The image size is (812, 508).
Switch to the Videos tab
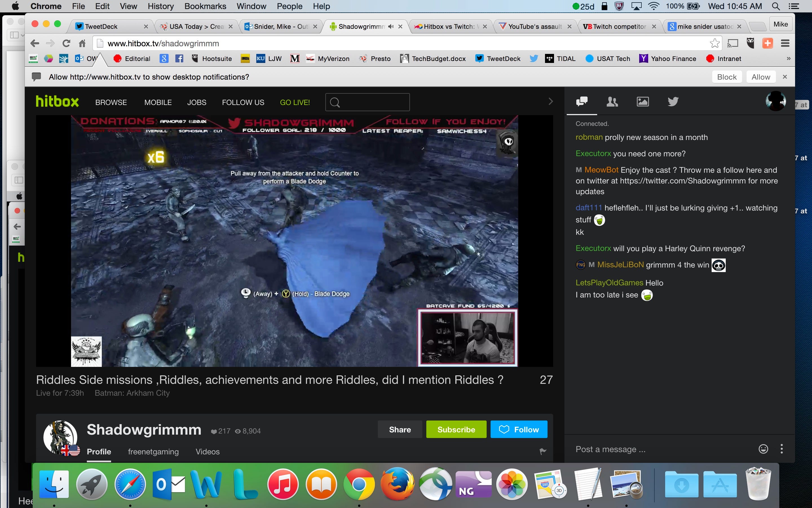(x=208, y=452)
